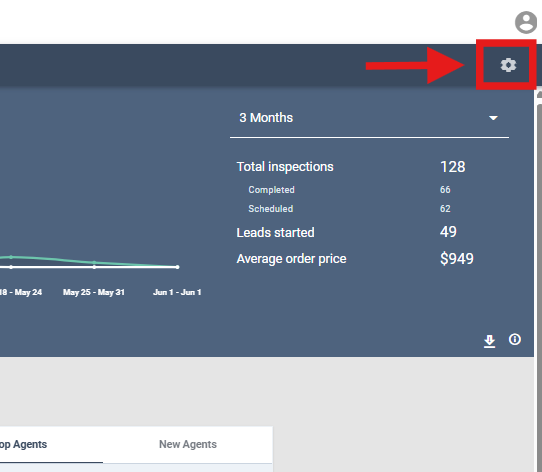The height and width of the screenshot is (472, 542).
Task: Click the Leads started label
Action: point(275,233)
